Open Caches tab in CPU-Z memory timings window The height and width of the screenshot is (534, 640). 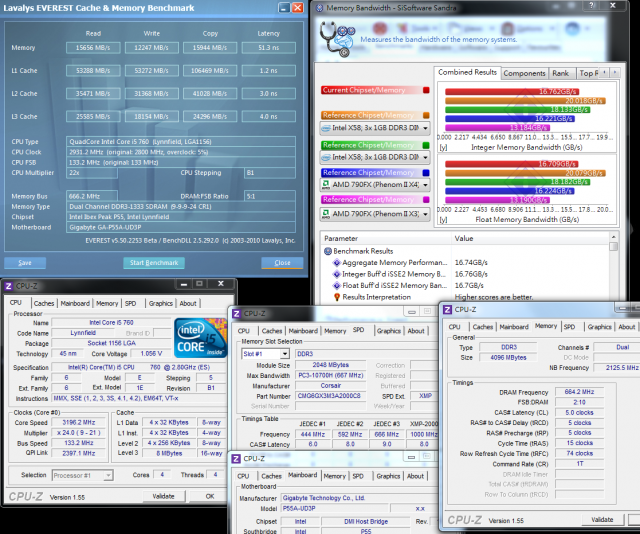483,327
